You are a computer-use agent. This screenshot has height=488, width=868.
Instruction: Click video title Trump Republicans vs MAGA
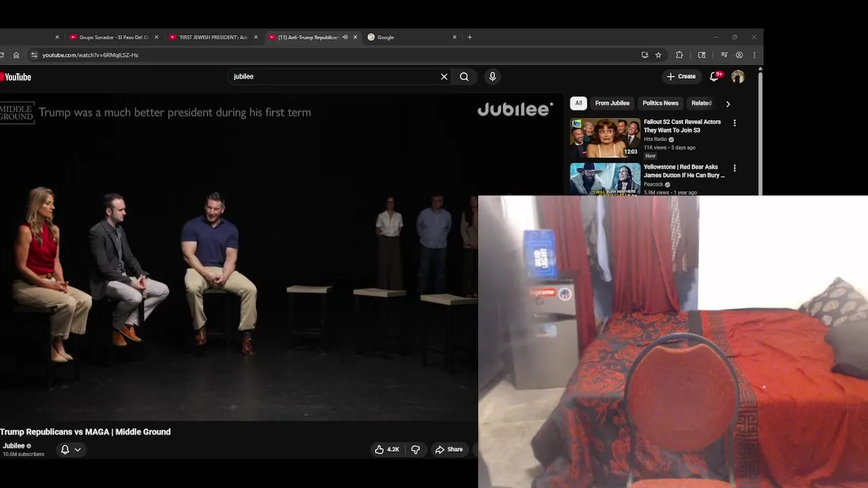coord(85,432)
